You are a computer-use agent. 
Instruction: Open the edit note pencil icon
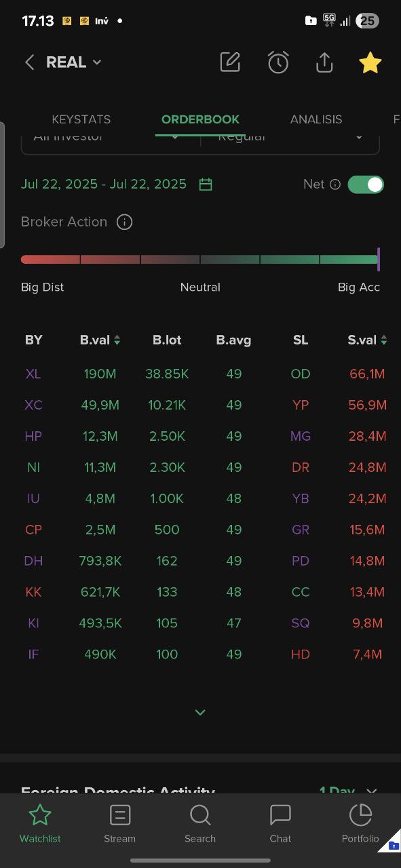(x=230, y=62)
